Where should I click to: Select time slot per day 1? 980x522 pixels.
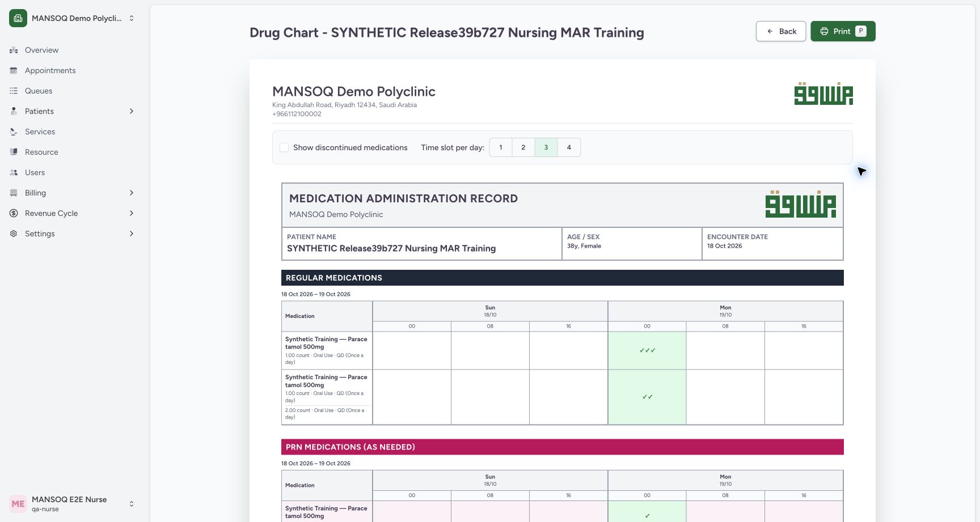(x=501, y=147)
